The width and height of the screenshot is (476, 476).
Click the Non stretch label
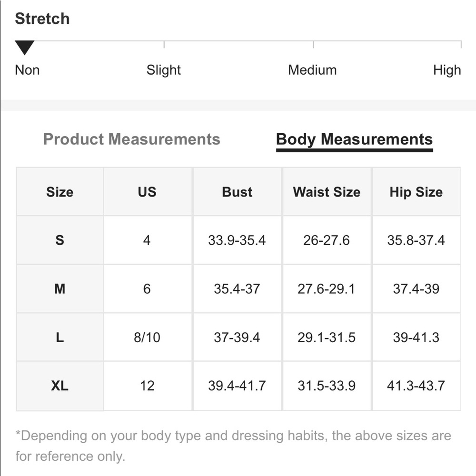pyautogui.click(x=27, y=70)
